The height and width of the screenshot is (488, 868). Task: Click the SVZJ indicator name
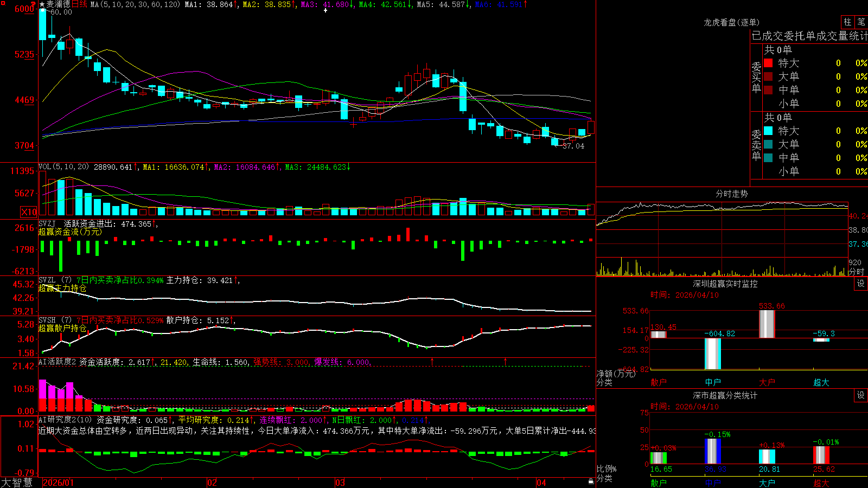pyautogui.click(x=47, y=223)
